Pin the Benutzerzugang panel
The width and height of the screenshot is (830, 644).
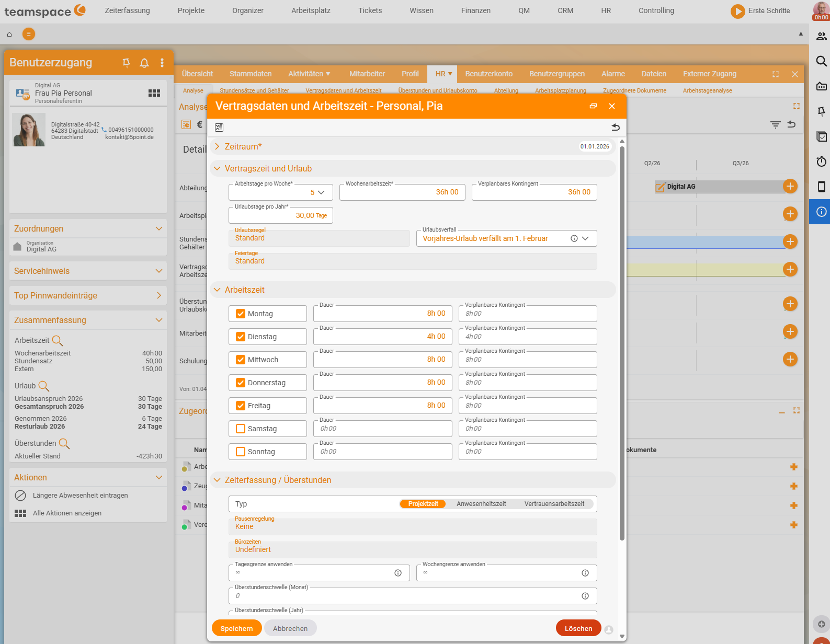pos(126,63)
